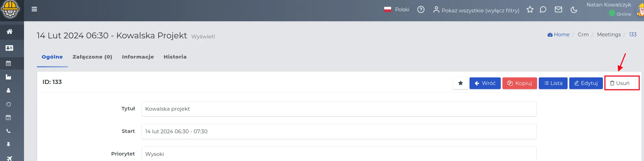The width and height of the screenshot is (644, 161).
Task: Toggle Pokaż wszystkie (wyłącz filtry)
Action: (x=476, y=10)
